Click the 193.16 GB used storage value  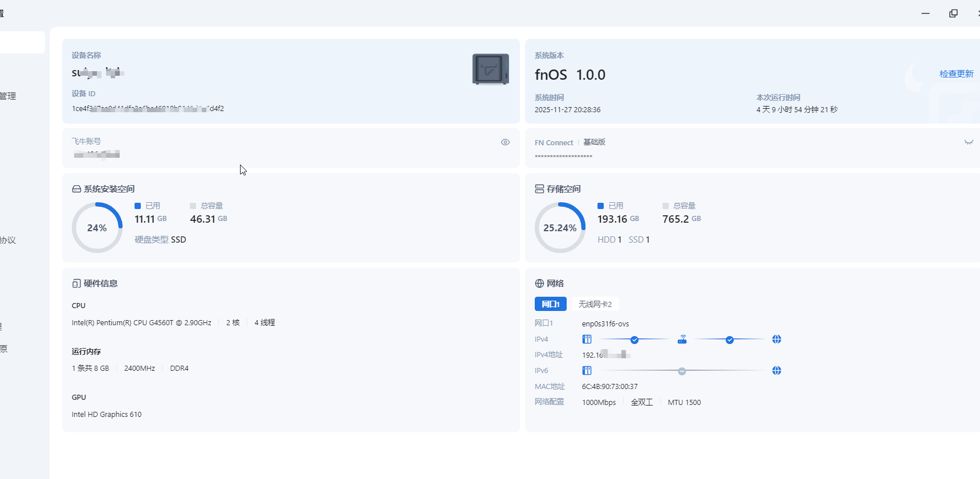(x=618, y=219)
